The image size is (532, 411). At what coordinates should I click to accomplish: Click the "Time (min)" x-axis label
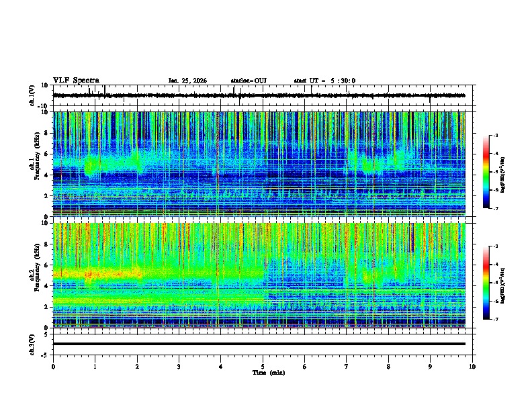click(269, 373)
